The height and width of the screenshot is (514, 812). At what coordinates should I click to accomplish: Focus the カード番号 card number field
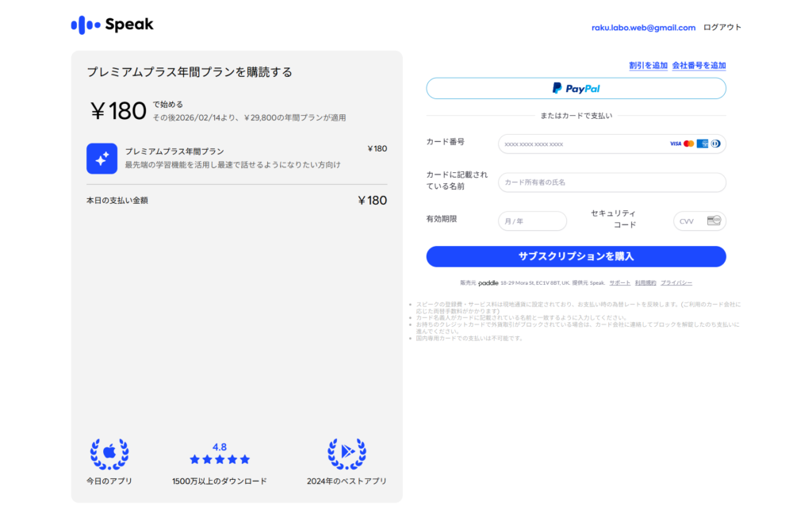[x=583, y=144]
